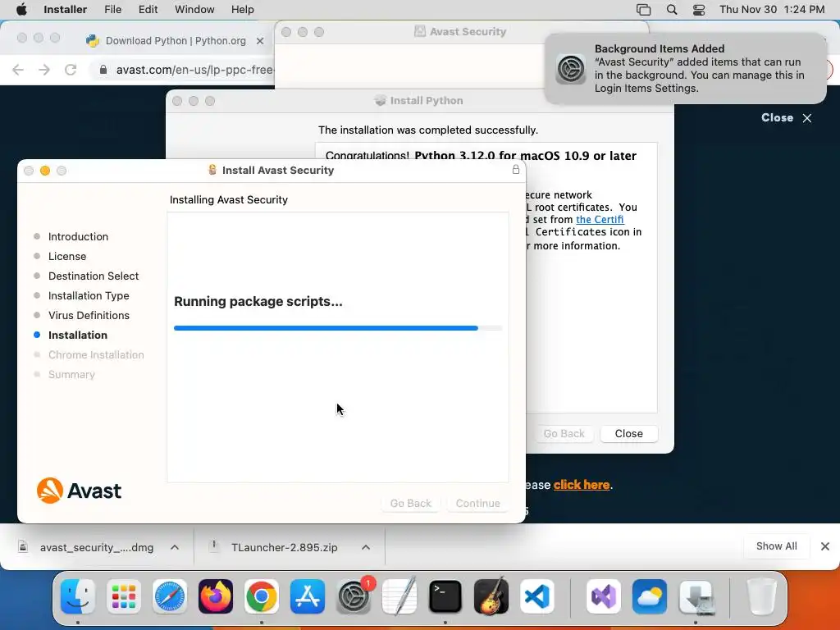
Task: Launch Firefox from the Dock
Action: (x=216, y=596)
